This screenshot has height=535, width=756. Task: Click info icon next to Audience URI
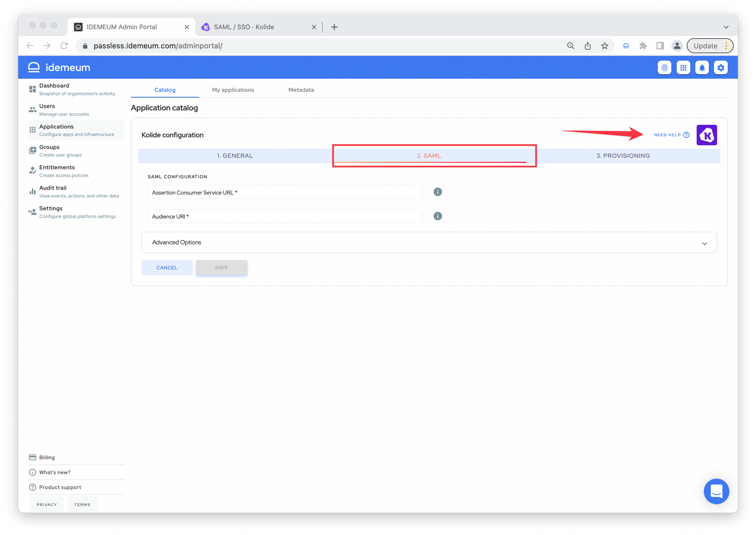[438, 216]
